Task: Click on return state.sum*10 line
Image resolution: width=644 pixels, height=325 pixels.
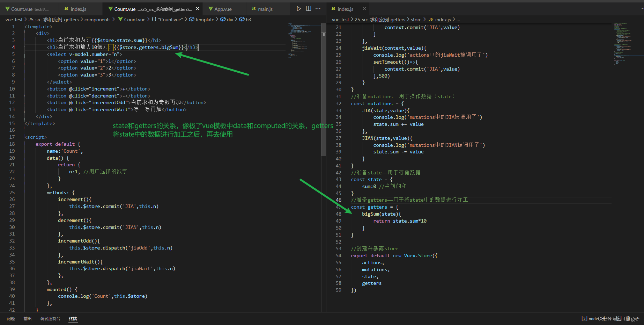Action: tap(400, 221)
